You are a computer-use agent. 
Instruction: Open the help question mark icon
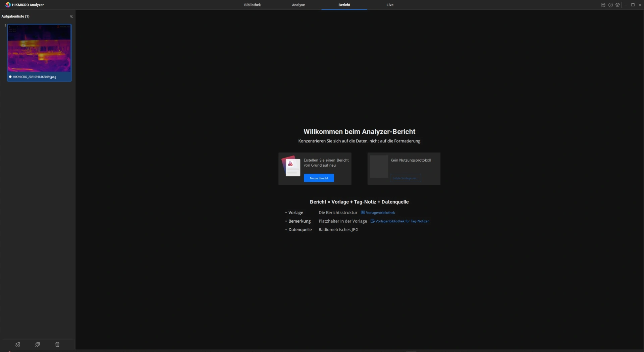coord(610,5)
